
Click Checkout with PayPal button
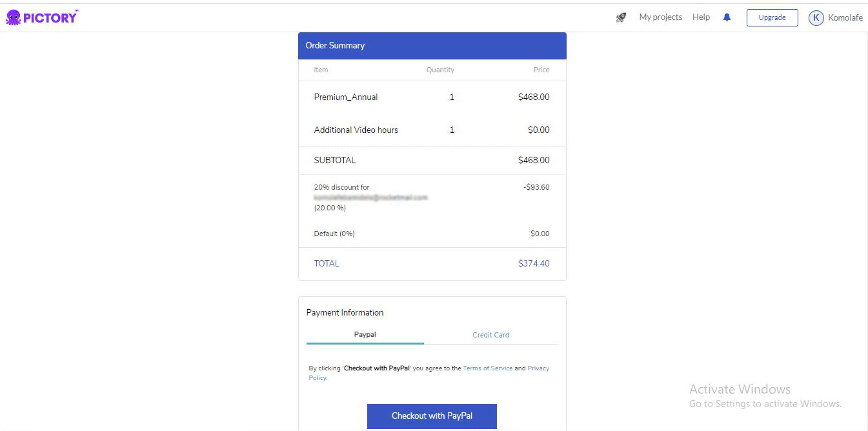coord(432,416)
